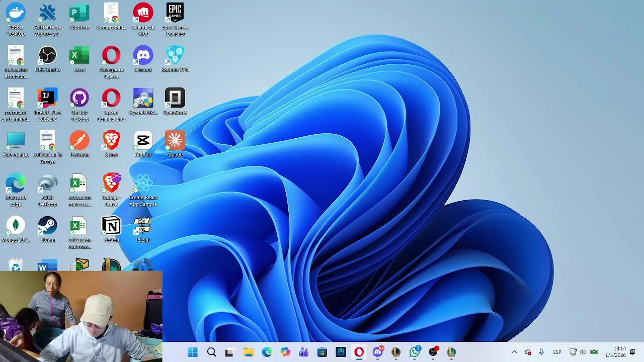Image resolution: width=644 pixels, height=362 pixels.
Task: Select the Radmin VPN shortcut
Action: click(x=175, y=59)
